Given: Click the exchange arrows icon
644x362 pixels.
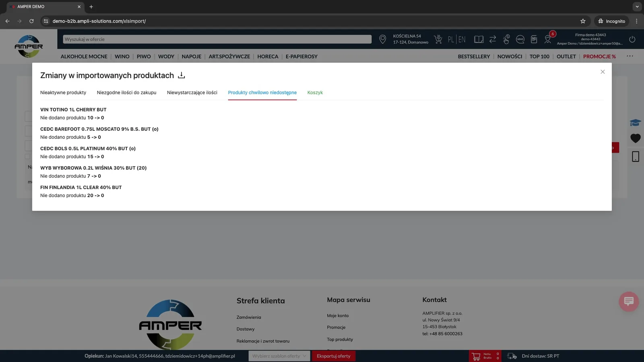Looking at the screenshot, I should 493,39.
